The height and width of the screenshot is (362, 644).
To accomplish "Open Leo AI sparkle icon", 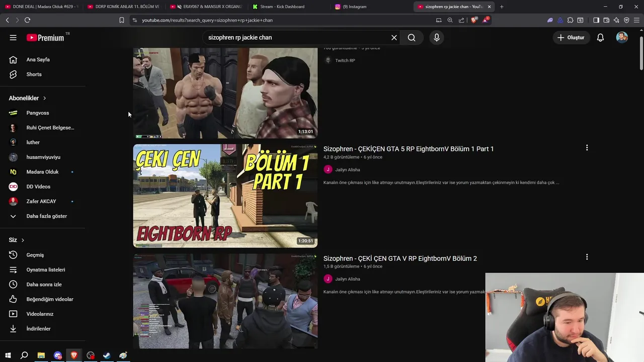I will click(x=616, y=20).
